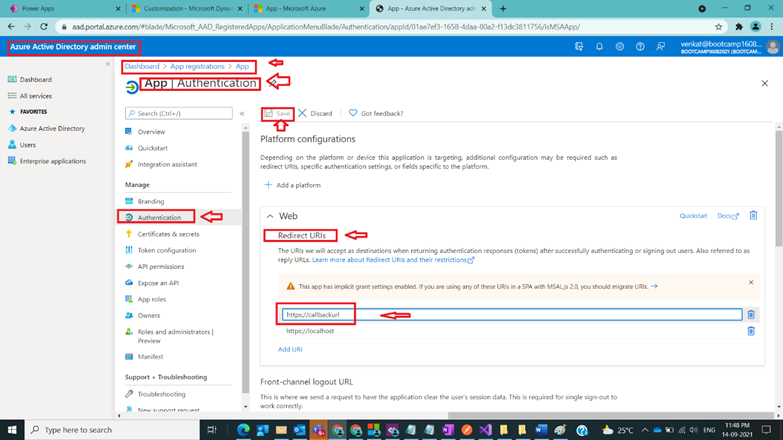Click the Add URI link
Screen dimensions: 783x440
pyautogui.click(x=290, y=350)
